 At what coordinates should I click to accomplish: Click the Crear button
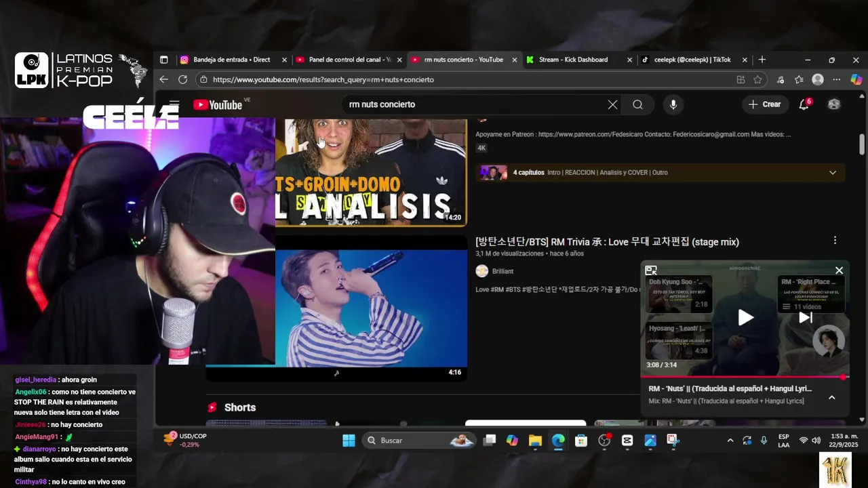(764, 104)
